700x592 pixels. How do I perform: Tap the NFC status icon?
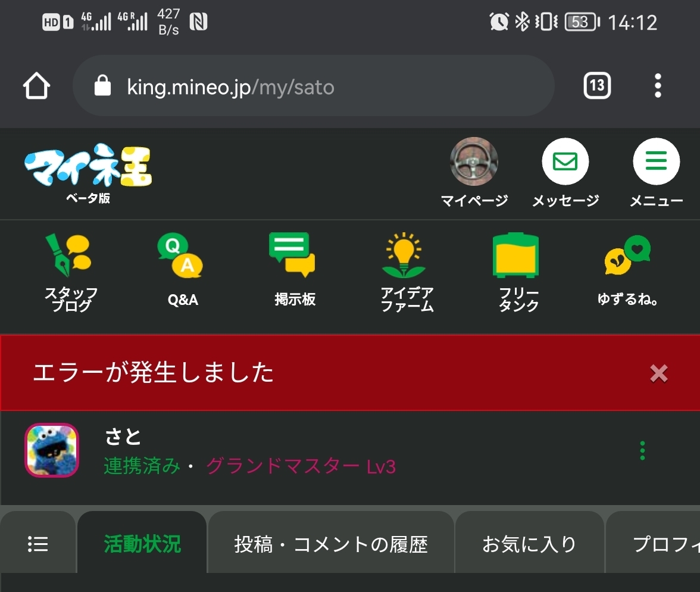coord(198,21)
